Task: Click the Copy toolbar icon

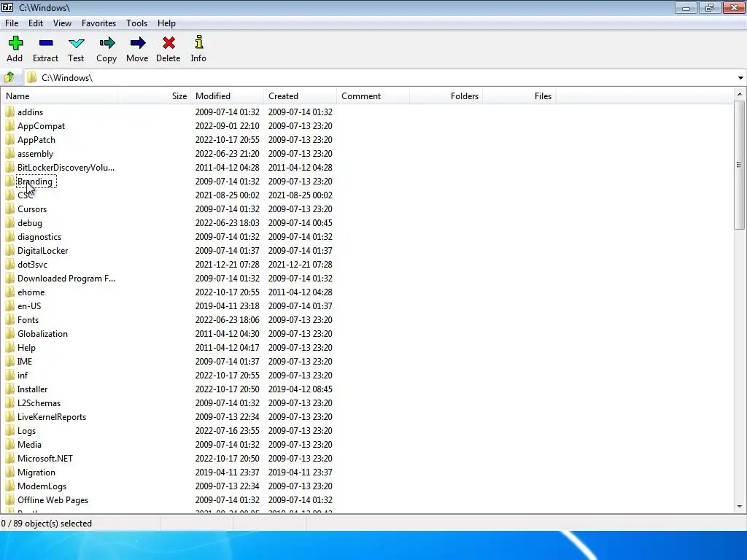Action: tap(107, 43)
